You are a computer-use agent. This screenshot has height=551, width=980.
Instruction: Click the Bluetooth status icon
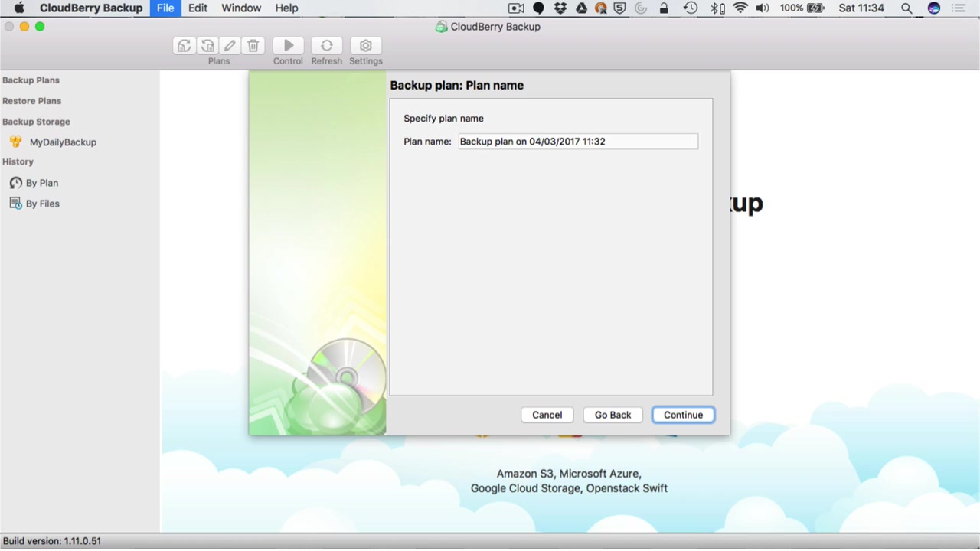[717, 8]
